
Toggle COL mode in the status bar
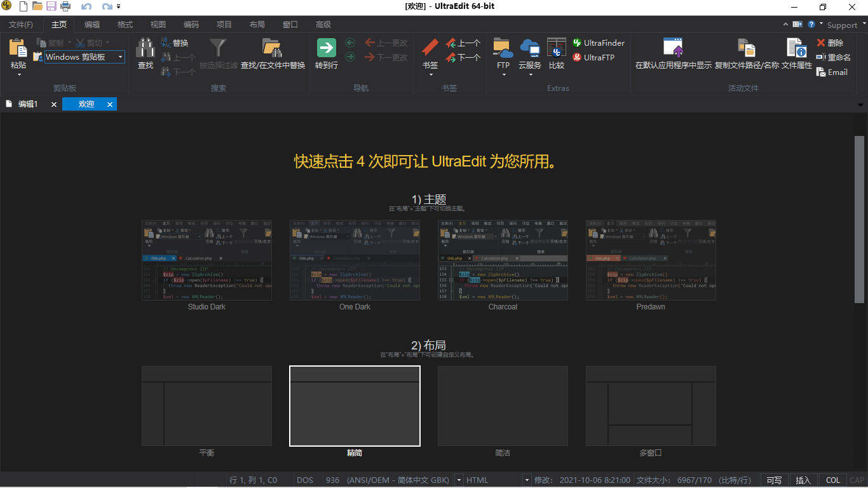(832, 480)
